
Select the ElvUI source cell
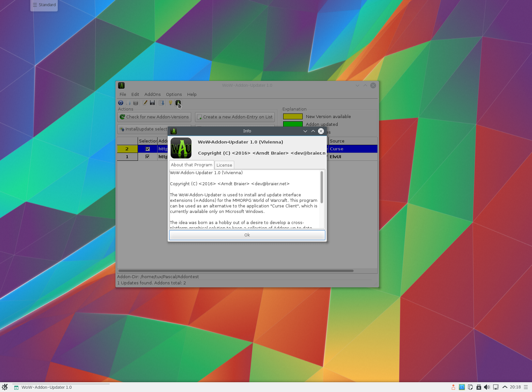click(353, 157)
